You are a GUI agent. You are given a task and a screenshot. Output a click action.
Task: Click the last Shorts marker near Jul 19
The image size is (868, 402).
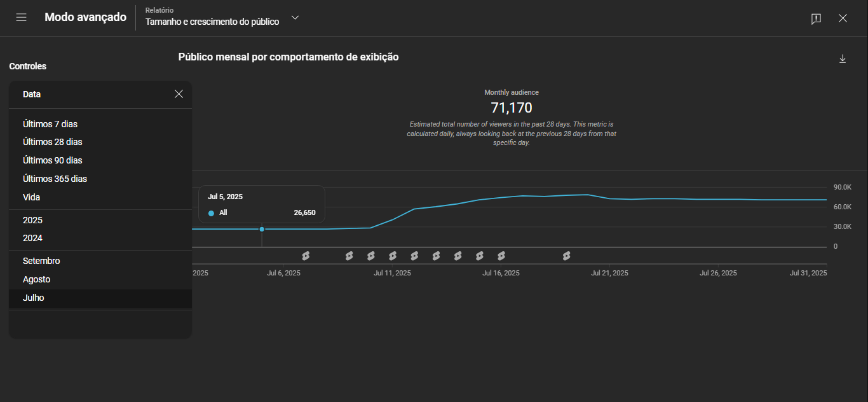566,256
